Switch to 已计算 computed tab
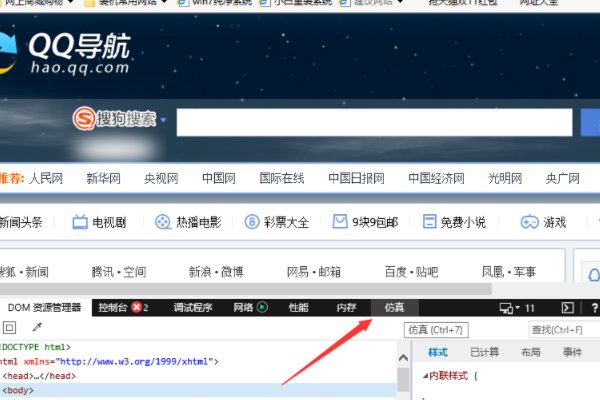Screen dimensions: 600x400 coord(484,353)
